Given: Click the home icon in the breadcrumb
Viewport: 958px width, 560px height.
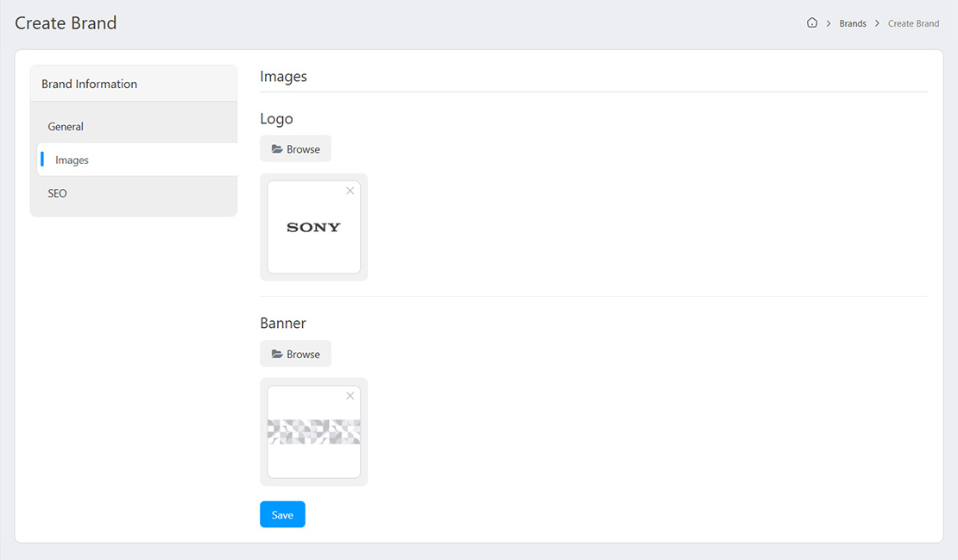Looking at the screenshot, I should click(811, 23).
